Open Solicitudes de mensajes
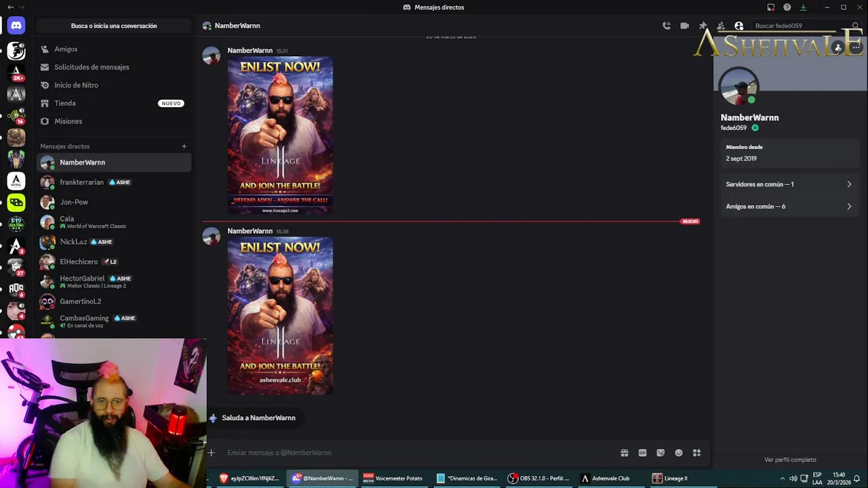This screenshot has width=868, height=488. coord(114,67)
